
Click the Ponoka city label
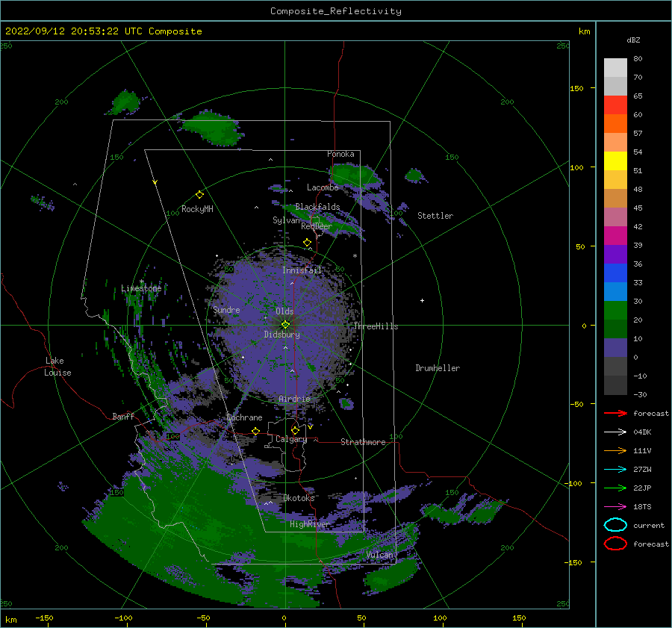pos(340,154)
